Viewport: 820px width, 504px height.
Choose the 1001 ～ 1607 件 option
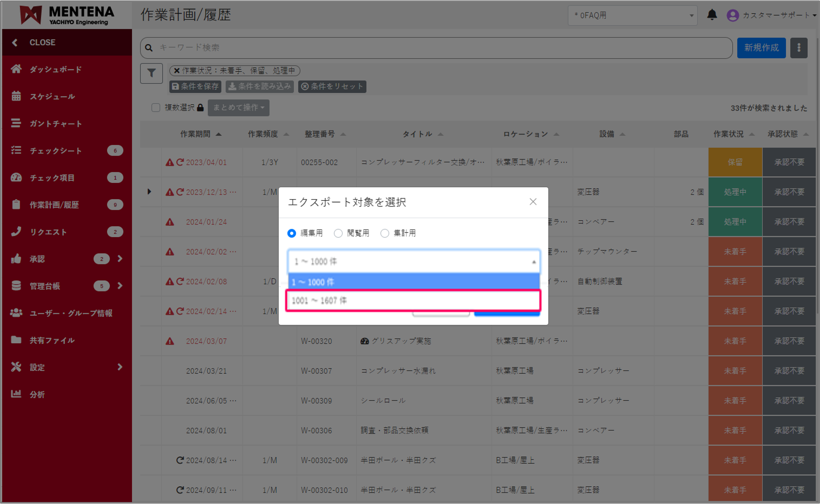tap(413, 300)
